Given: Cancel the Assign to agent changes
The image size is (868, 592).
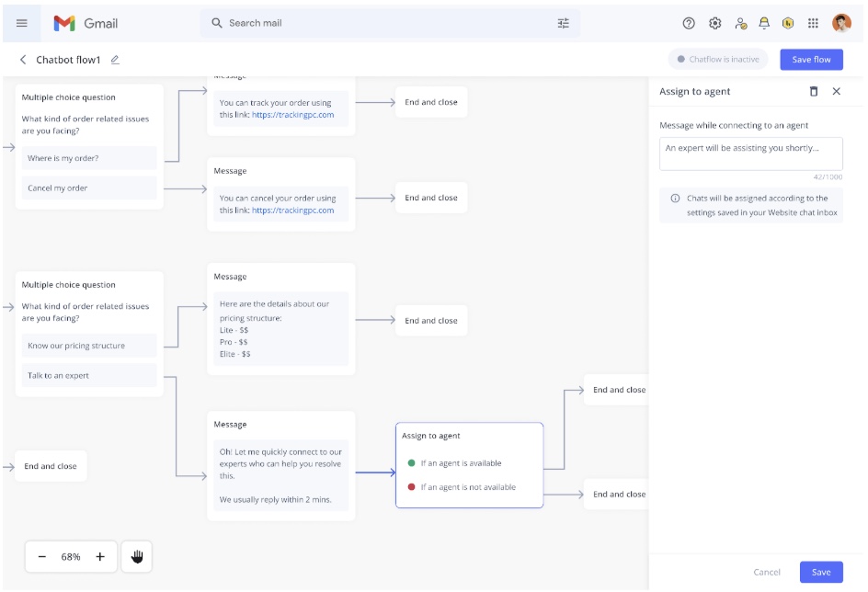Looking at the screenshot, I should coord(766,572).
